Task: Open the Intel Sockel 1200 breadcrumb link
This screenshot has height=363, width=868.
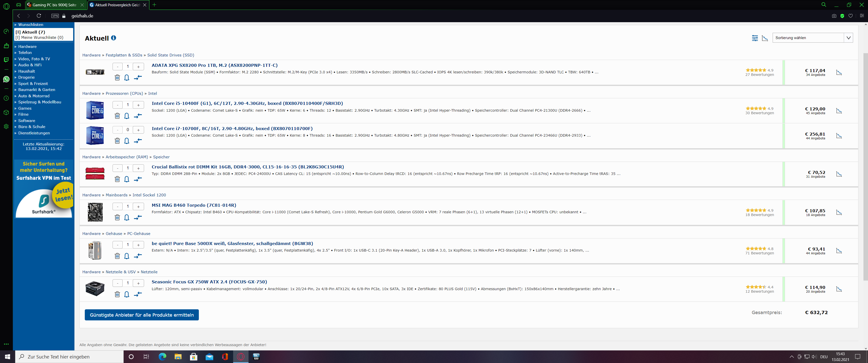Action: [x=149, y=195]
